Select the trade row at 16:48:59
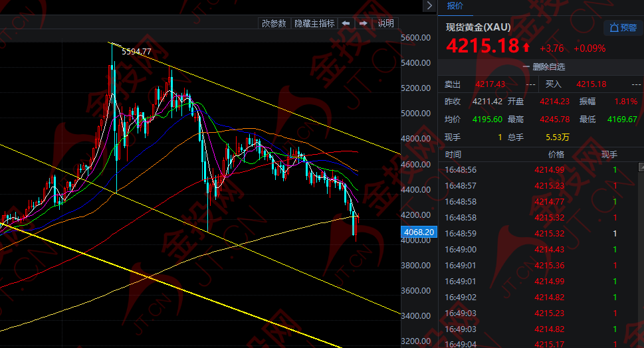 click(x=538, y=234)
